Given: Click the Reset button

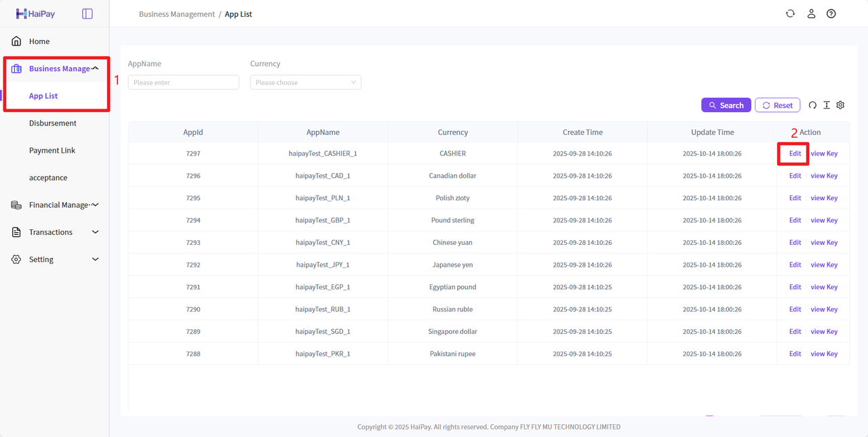Looking at the screenshot, I should [x=777, y=105].
